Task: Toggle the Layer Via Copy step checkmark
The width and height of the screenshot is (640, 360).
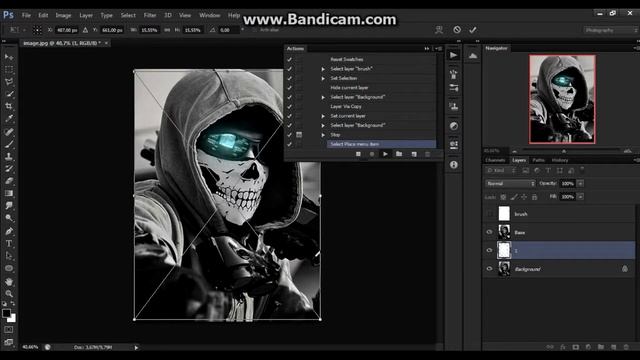Action: click(290, 107)
